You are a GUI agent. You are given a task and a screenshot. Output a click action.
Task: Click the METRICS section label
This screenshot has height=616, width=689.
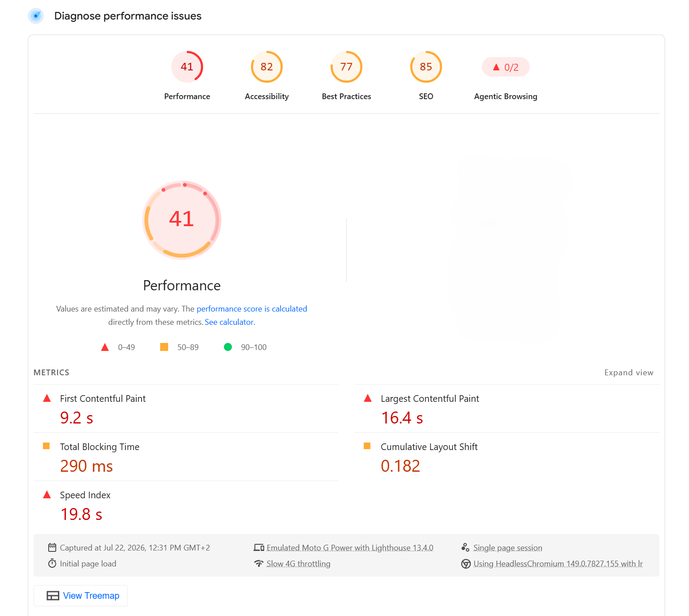[51, 373]
